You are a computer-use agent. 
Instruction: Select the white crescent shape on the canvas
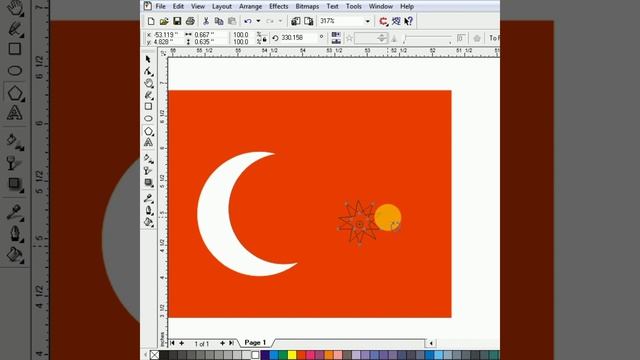point(212,214)
